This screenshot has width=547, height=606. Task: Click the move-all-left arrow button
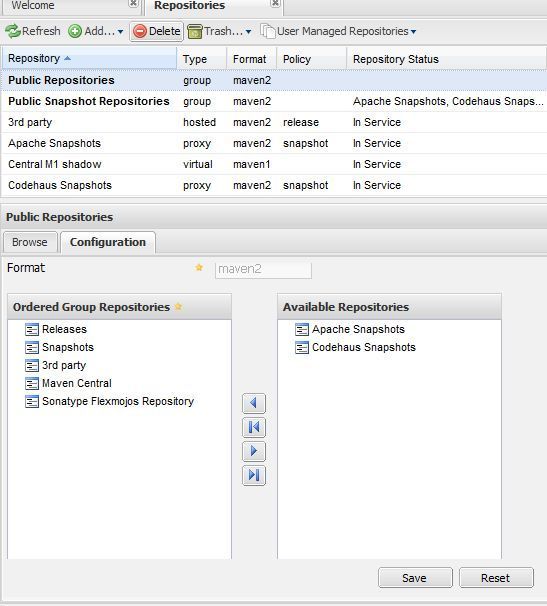[254, 427]
